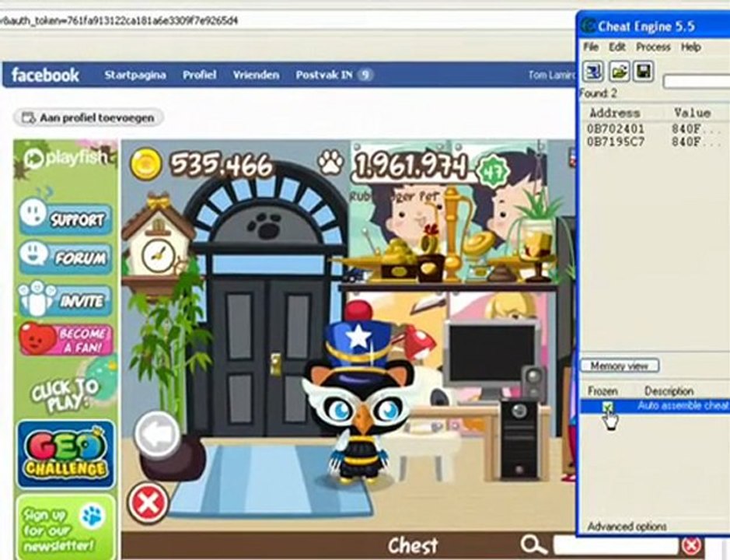Image resolution: width=730 pixels, height=560 pixels.
Task: Go to Startpagina on Facebook
Action: pyautogui.click(x=135, y=75)
